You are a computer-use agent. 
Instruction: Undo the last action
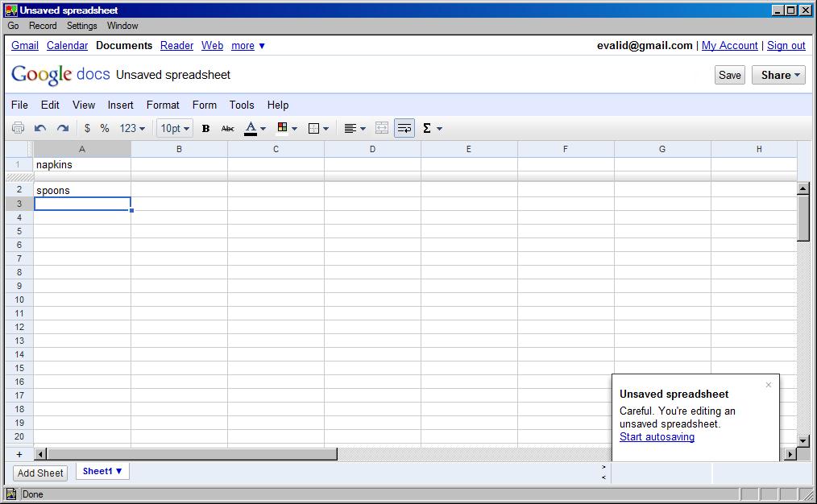coord(40,128)
